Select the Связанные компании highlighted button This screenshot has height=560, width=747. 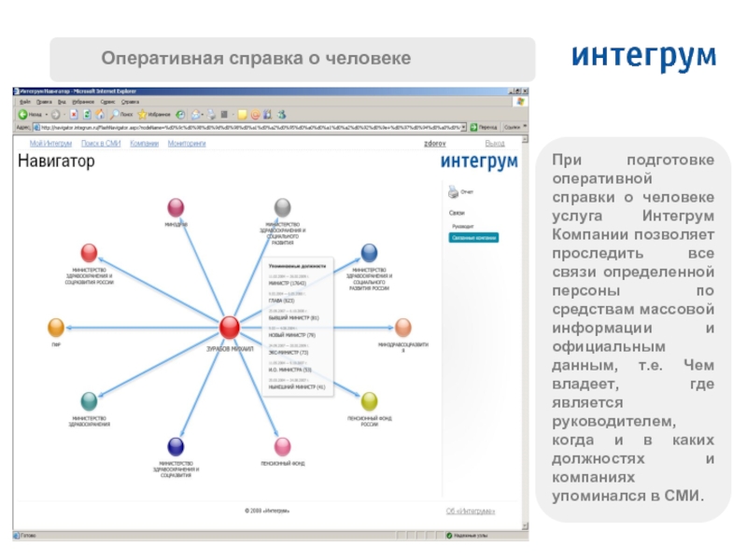coord(473,238)
